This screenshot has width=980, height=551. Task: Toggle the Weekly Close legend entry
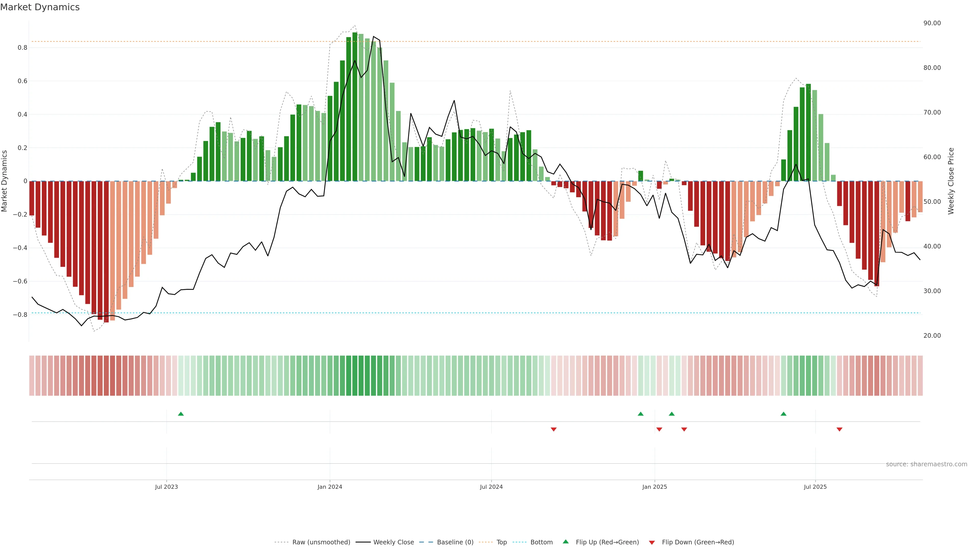click(x=393, y=542)
